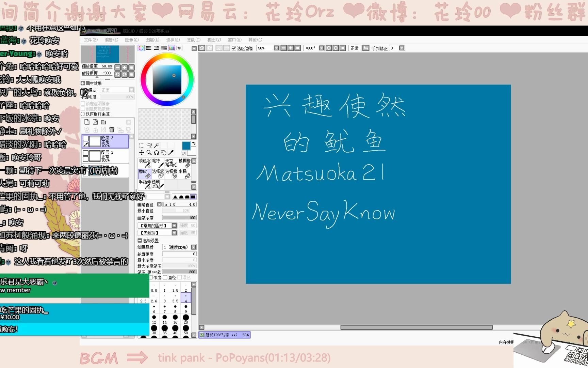
Task: Open the 选择(S) menu
Action: (173, 40)
